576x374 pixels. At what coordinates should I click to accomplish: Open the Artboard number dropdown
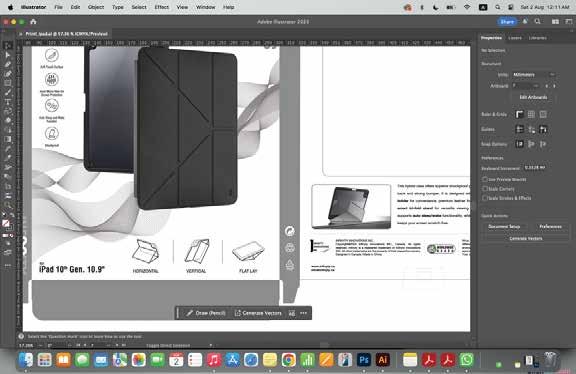tap(526, 86)
